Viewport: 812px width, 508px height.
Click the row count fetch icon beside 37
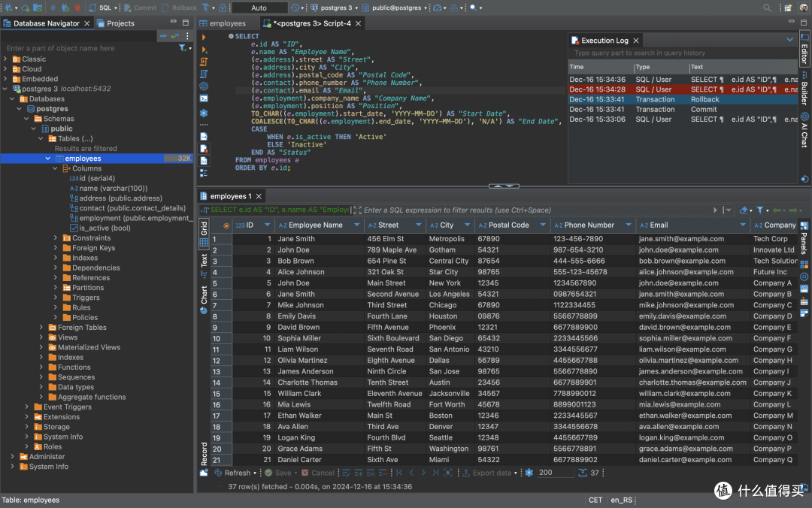coord(583,473)
